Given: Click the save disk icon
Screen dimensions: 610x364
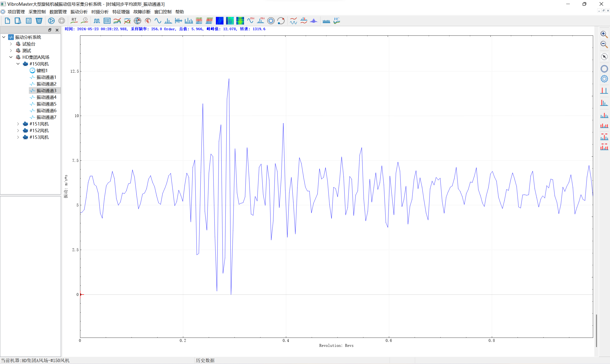Looking at the screenshot, I should [29, 21].
